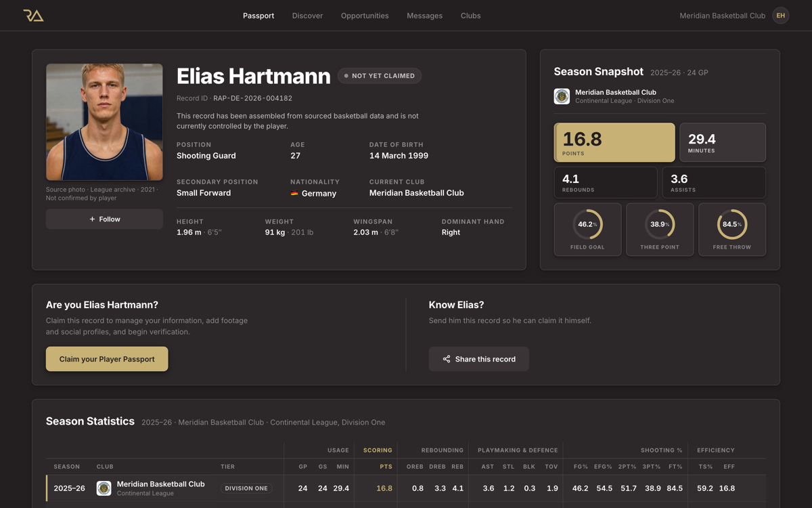This screenshot has width=812, height=508.
Task: Switch to the Messages tab
Action: point(425,16)
